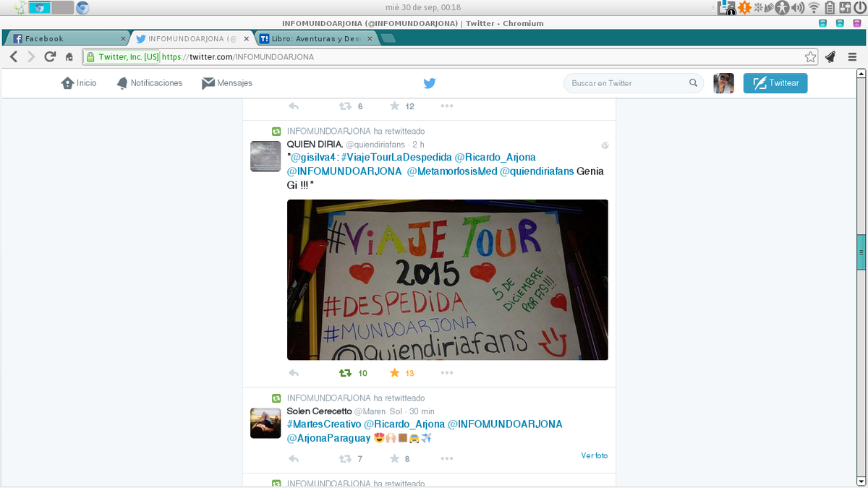
Task: Open a new tab
Action: (388, 38)
